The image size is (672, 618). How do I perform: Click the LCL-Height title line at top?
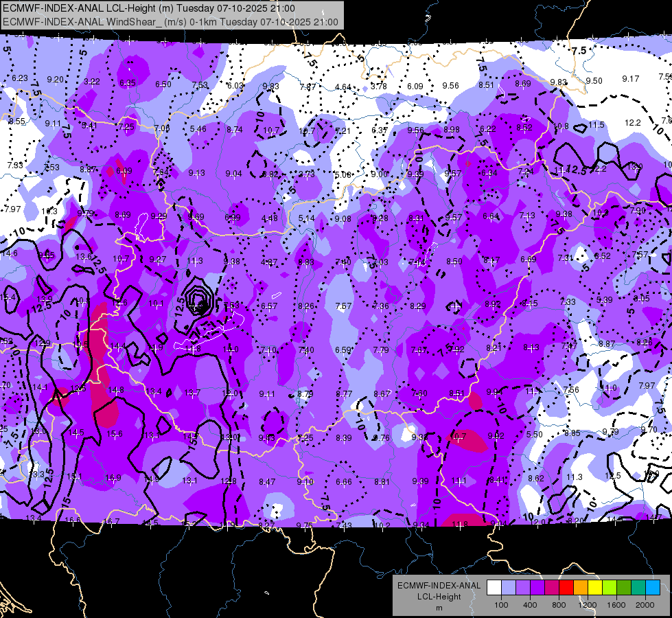pyautogui.click(x=149, y=8)
